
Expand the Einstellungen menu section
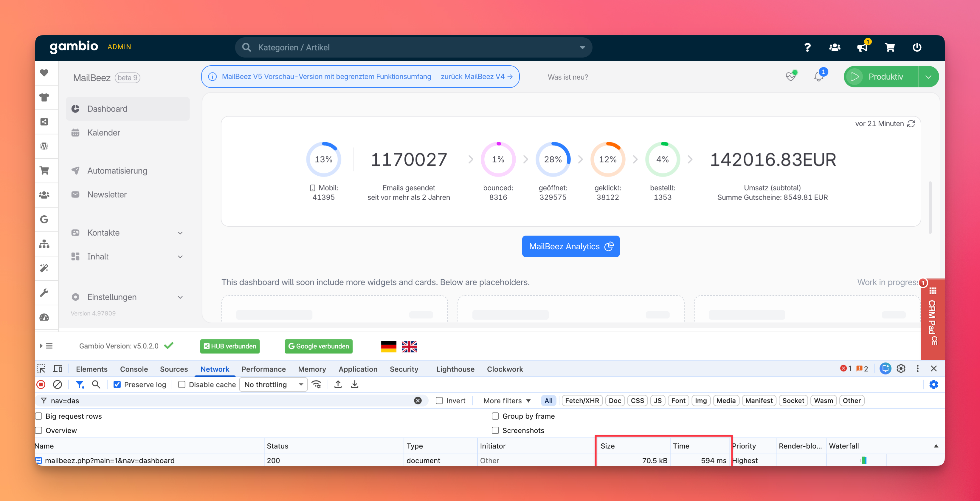pyautogui.click(x=128, y=297)
